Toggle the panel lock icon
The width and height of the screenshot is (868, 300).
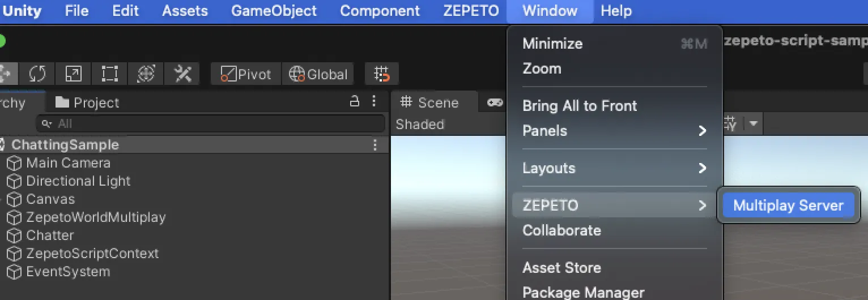(355, 102)
